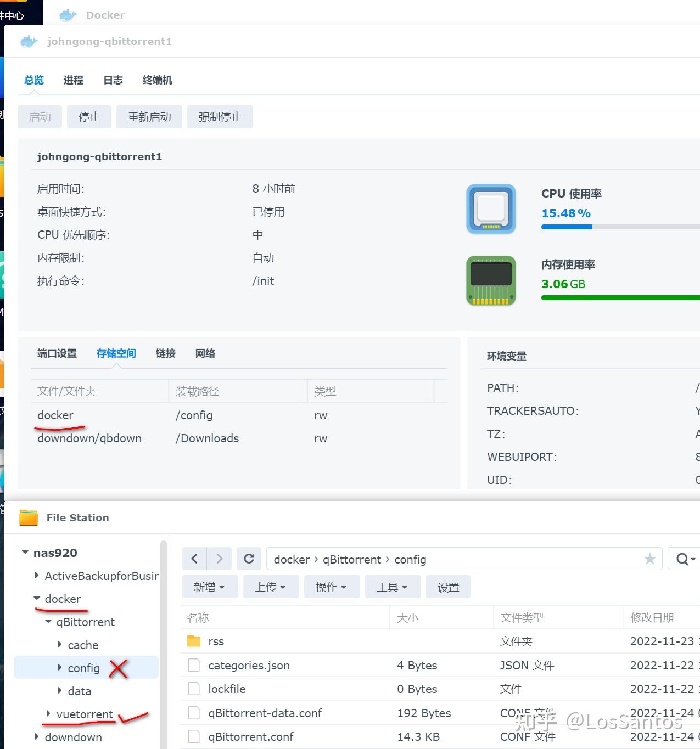Refresh the File Station folder listing
Viewport: 700px width, 749px height.
tap(249, 559)
